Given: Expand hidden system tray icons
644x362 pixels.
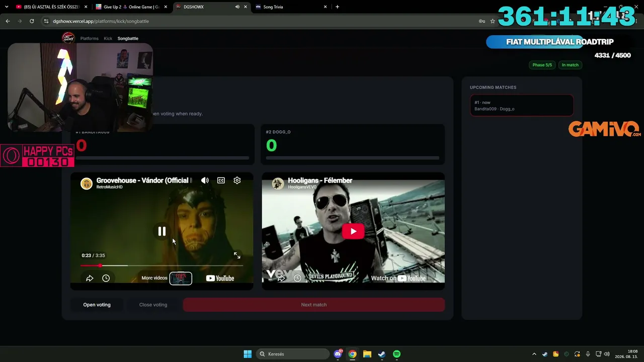Looking at the screenshot, I should (534, 354).
